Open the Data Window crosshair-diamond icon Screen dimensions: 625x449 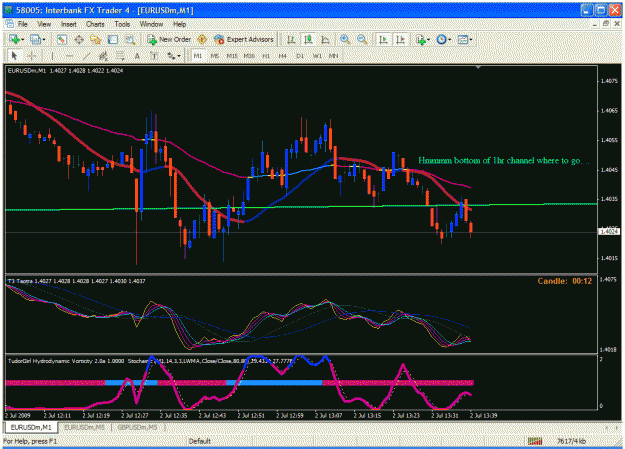pyautogui.click(x=79, y=39)
